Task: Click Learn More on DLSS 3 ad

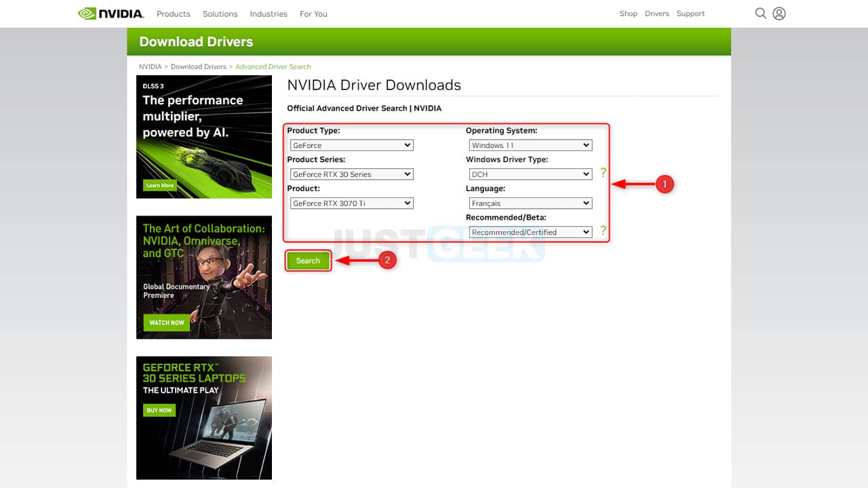Action: point(160,185)
